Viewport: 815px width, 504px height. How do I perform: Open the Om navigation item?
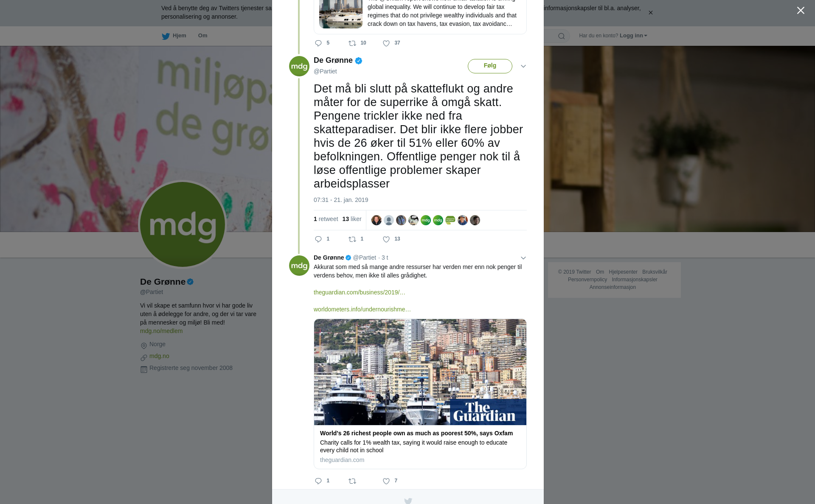click(x=203, y=36)
